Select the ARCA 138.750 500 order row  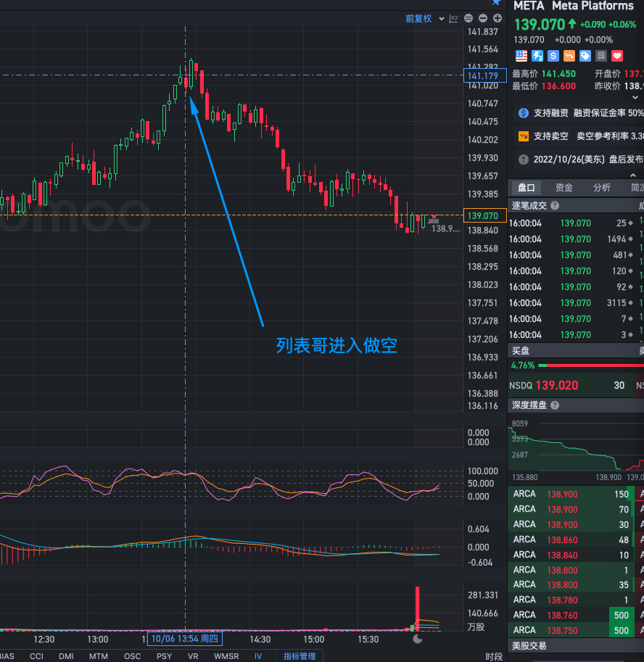click(571, 630)
